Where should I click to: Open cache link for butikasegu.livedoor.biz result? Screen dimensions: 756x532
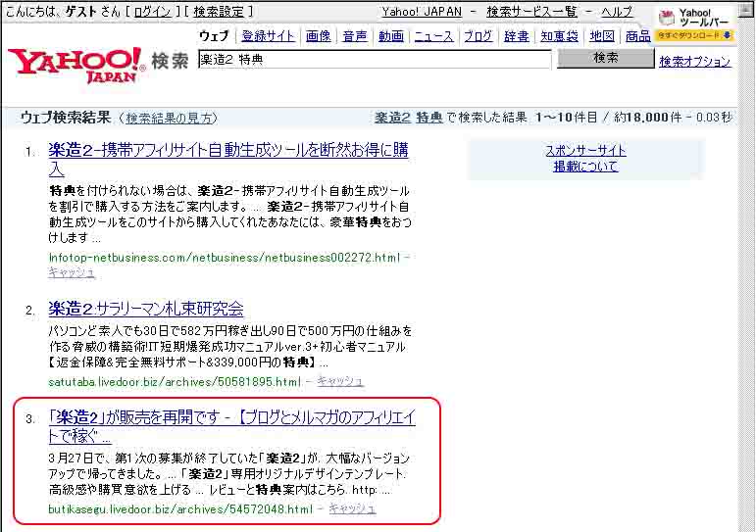[352, 508]
